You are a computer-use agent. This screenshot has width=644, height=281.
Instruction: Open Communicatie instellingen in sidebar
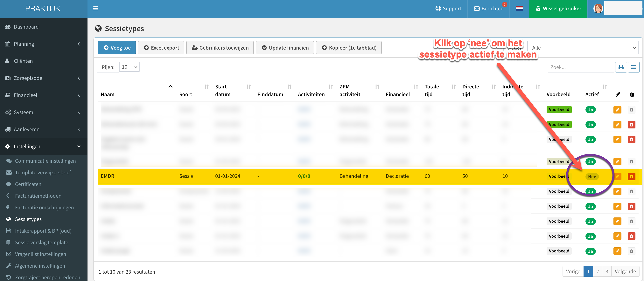tap(45, 161)
